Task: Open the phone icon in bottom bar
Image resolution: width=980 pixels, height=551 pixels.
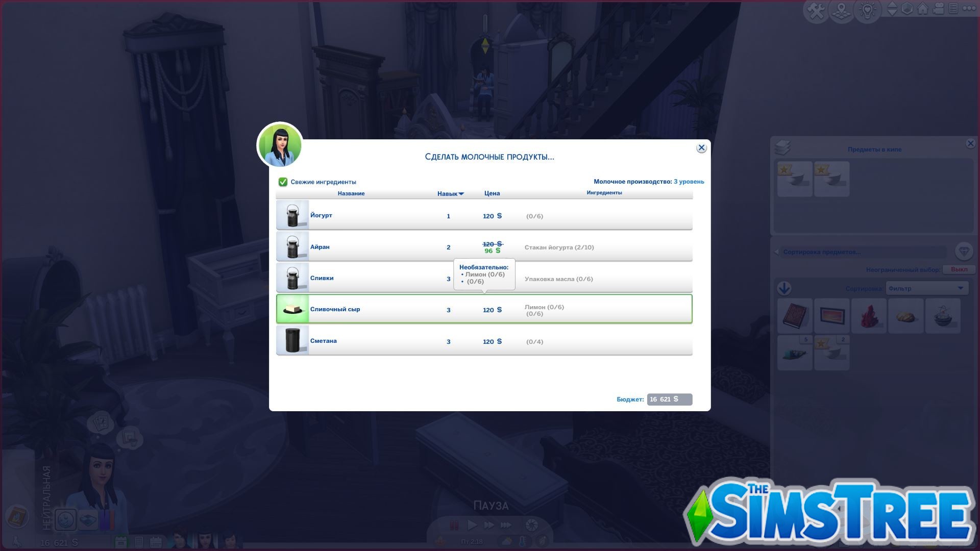Action: (x=139, y=542)
